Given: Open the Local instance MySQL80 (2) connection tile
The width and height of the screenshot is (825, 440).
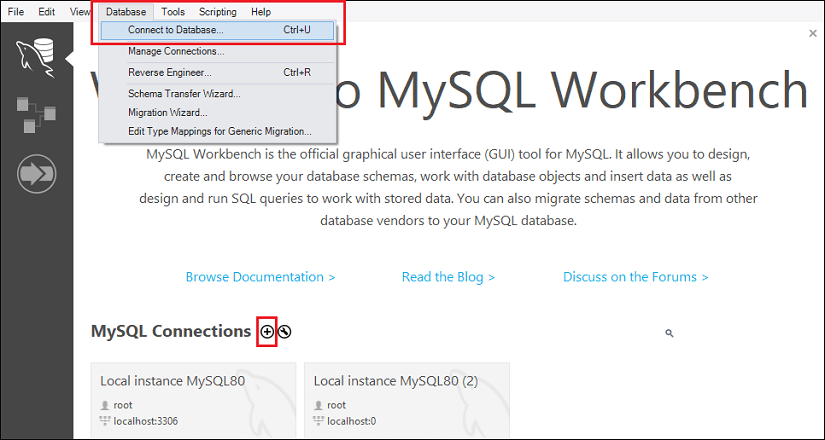Looking at the screenshot, I should pyautogui.click(x=407, y=400).
